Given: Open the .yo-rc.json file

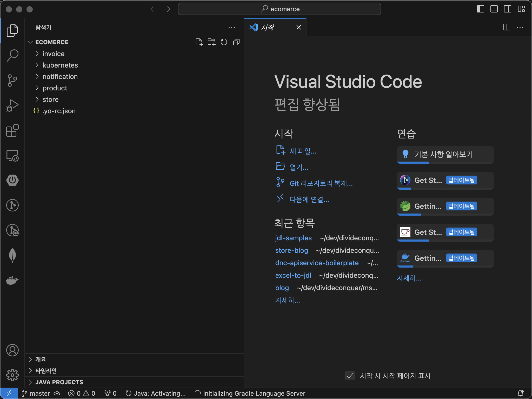Looking at the screenshot, I should tap(59, 111).
